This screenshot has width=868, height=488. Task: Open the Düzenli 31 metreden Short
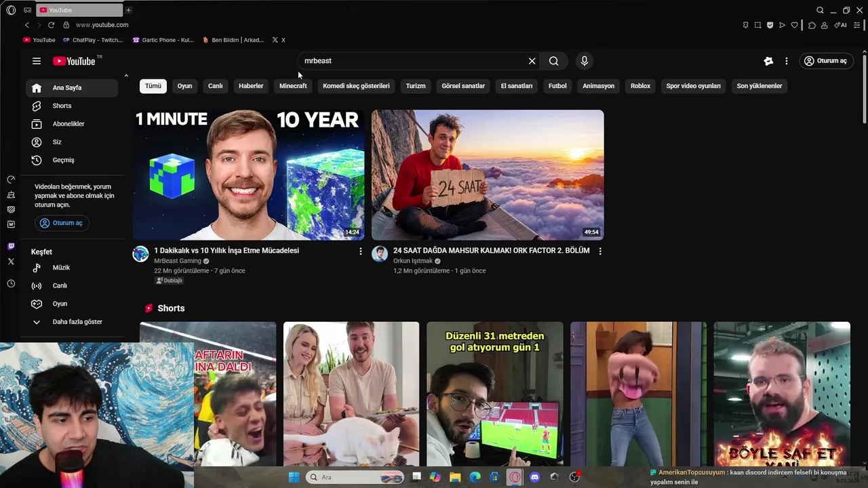[495, 394]
